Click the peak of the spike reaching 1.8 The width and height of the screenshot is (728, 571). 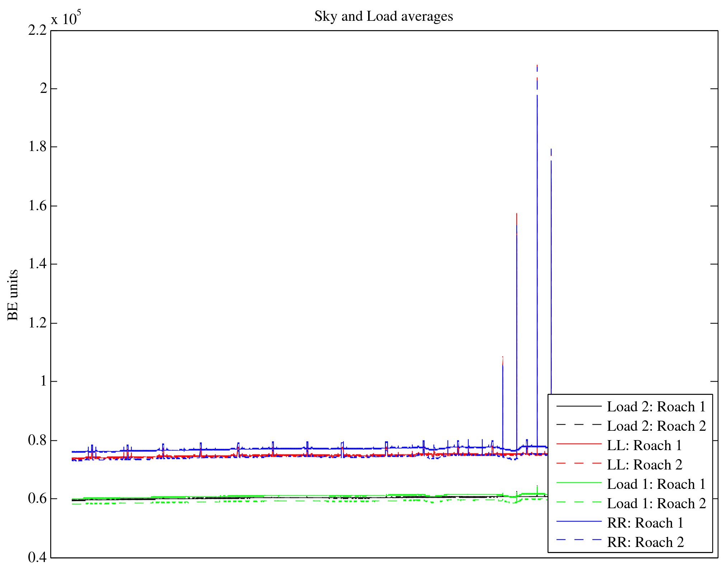tap(551, 150)
